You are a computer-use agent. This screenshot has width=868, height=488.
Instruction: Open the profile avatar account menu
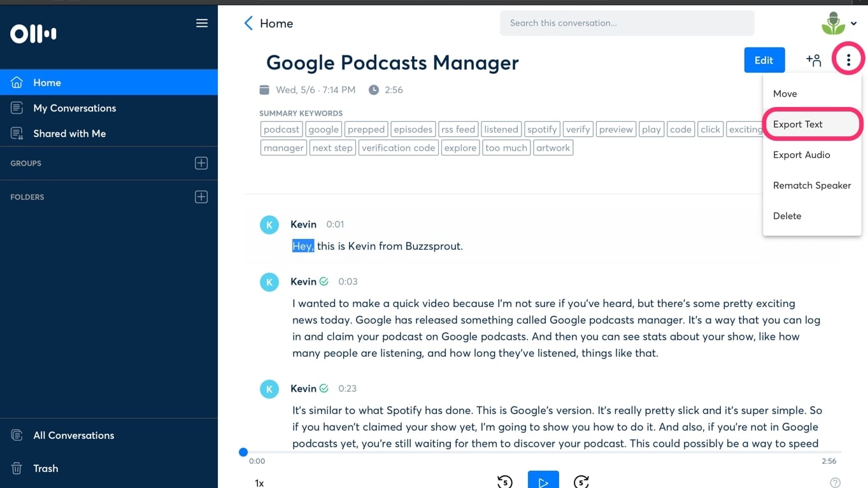(839, 24)
